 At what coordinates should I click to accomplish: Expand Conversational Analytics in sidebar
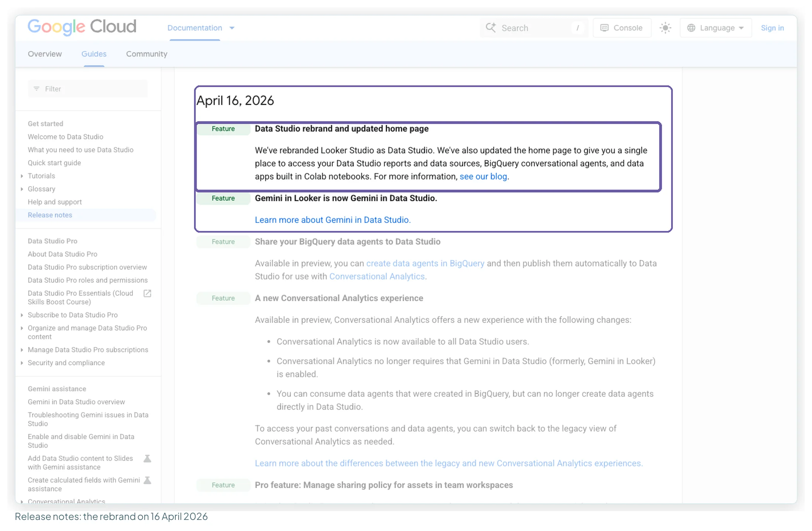click(x=22, y=501)
